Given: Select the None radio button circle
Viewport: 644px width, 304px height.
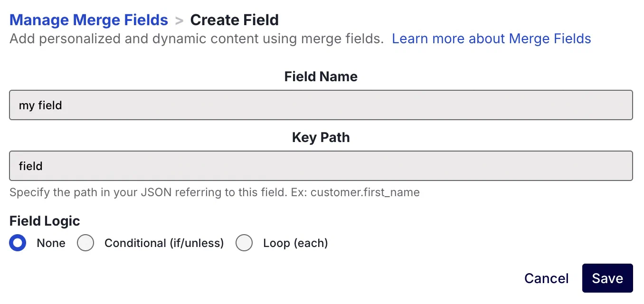Looking at the screenshot, I should pyautogui.click(x=18, y=243).
